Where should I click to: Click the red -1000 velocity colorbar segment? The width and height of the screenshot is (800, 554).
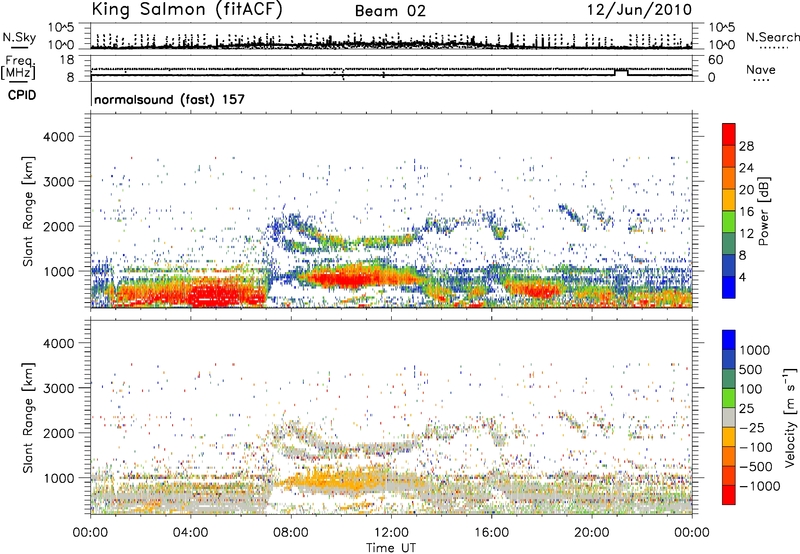point(729,495)
